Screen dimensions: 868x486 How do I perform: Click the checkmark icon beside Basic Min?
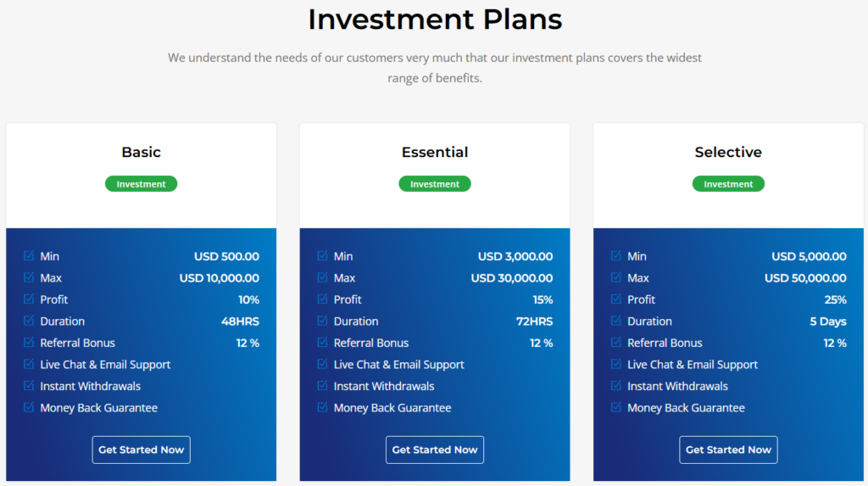pos(29,256)
